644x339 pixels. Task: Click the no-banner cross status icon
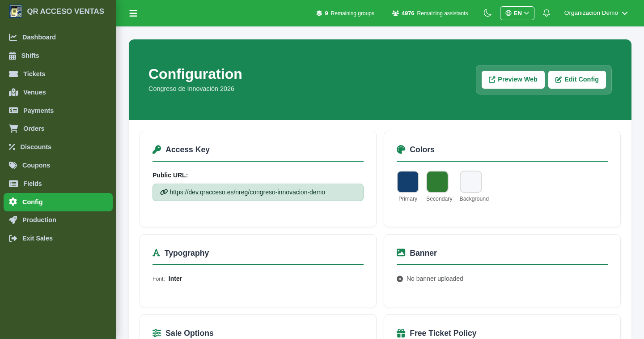point(400,279)
